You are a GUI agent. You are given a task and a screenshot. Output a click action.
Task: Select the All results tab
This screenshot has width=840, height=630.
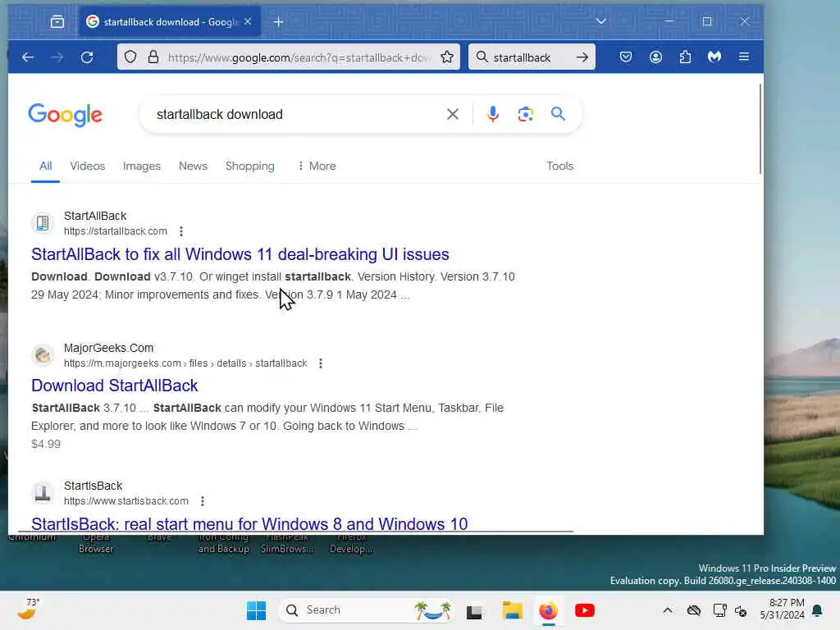pyautogui.click(x=46, y=166)
